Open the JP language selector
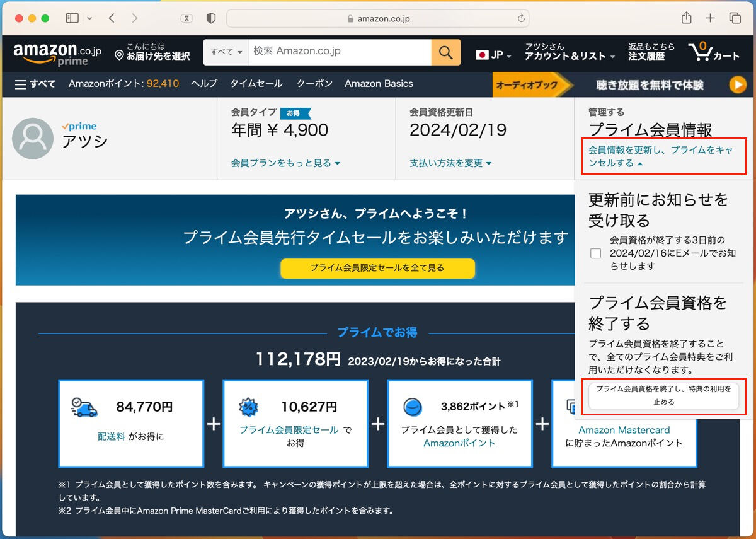 (493, 55)
